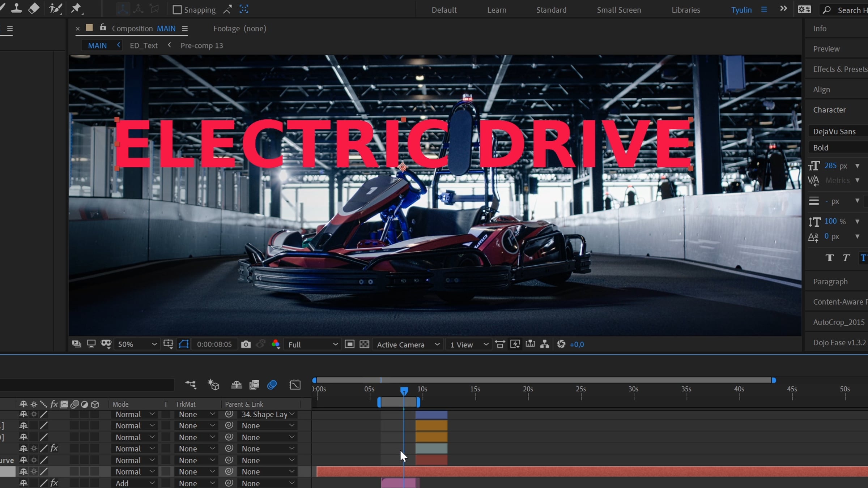Open the ED_Text composition breadcrumb

tap(144, 46)
